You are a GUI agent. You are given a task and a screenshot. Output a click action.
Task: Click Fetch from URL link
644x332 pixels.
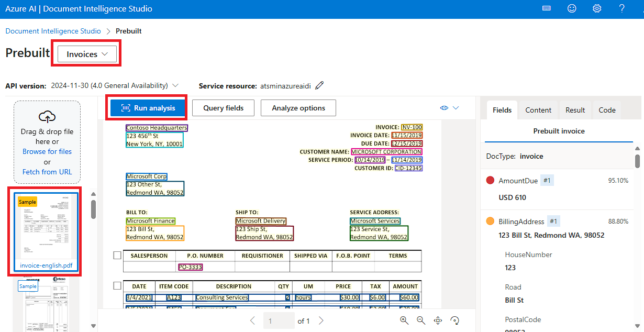pyautogui.click(x=47, y=172)
